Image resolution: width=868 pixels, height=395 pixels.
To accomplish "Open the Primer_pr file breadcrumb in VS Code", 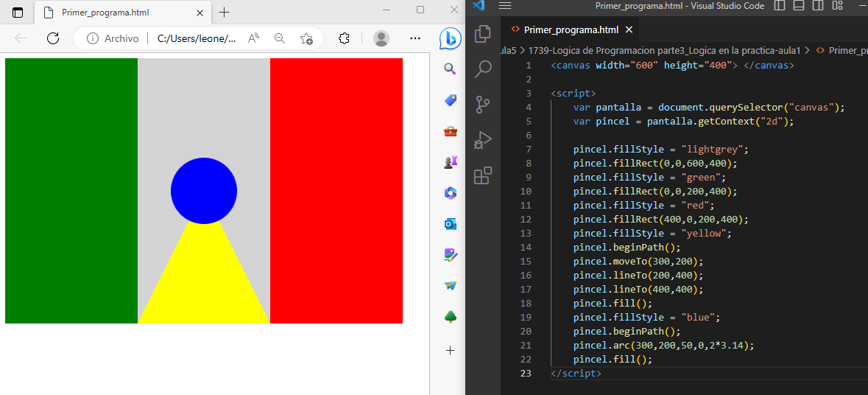I will (x=842, y=50).
